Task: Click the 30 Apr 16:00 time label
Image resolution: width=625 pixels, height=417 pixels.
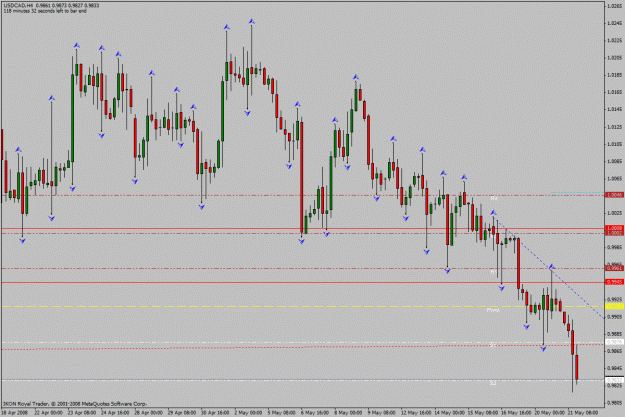Action: (215, 413)
